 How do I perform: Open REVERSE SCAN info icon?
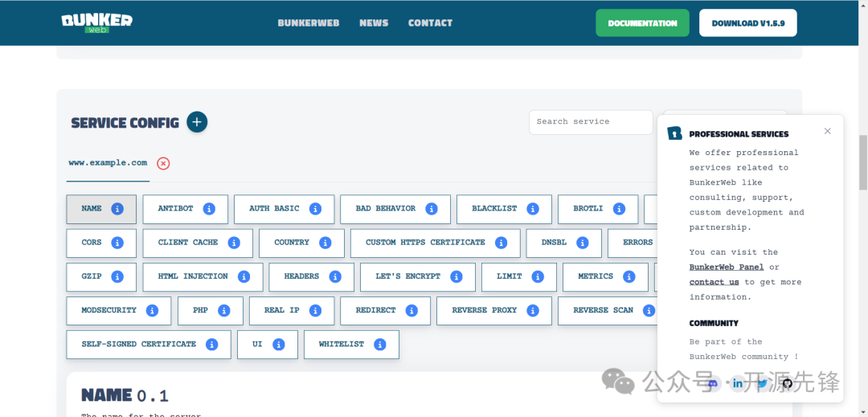click(x=649, y=310)
